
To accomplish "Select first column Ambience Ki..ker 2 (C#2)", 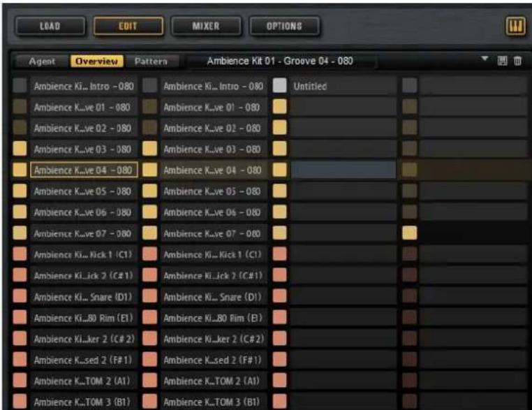I will (84, 339).
